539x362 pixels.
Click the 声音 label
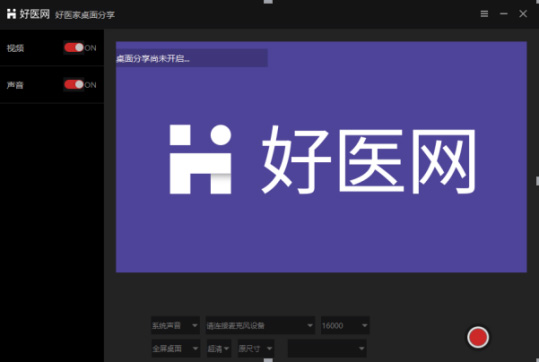(15, 85)
